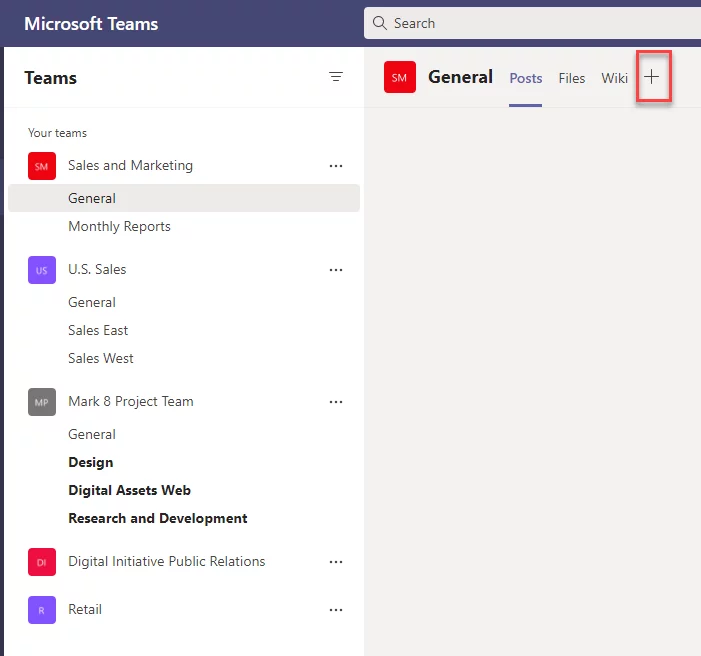Image resolution: width=701 pixels, height=656 pixels.
Task: Open more options for Mark 8 Project Team
Action: [336, 402]
